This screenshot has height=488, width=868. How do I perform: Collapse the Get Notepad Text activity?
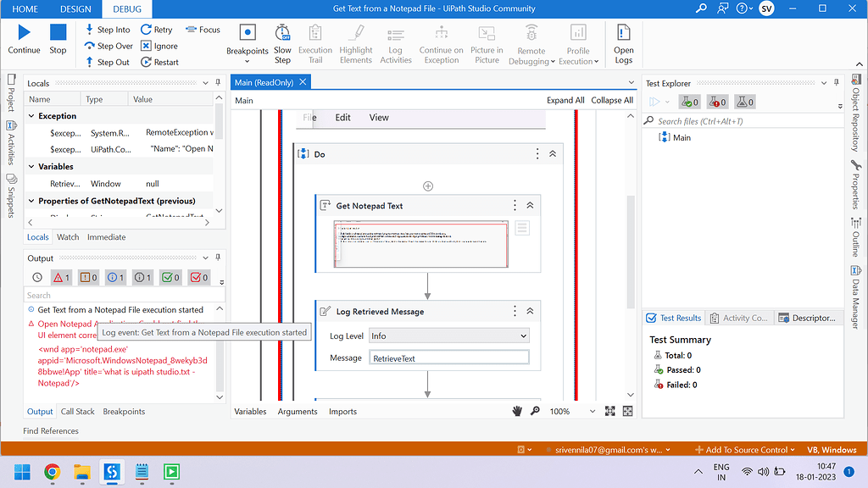coord(530,205)
